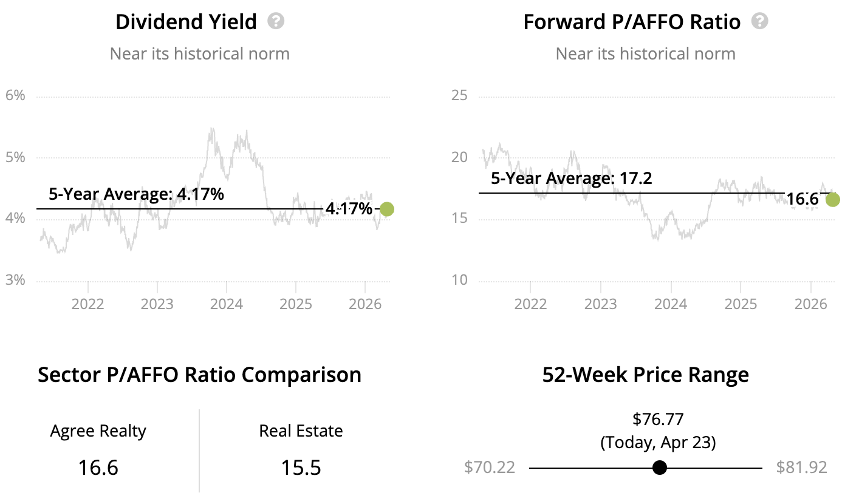Click the $70.22 low price label
This screenshot has height=504, width=859.
pos(490,468)
